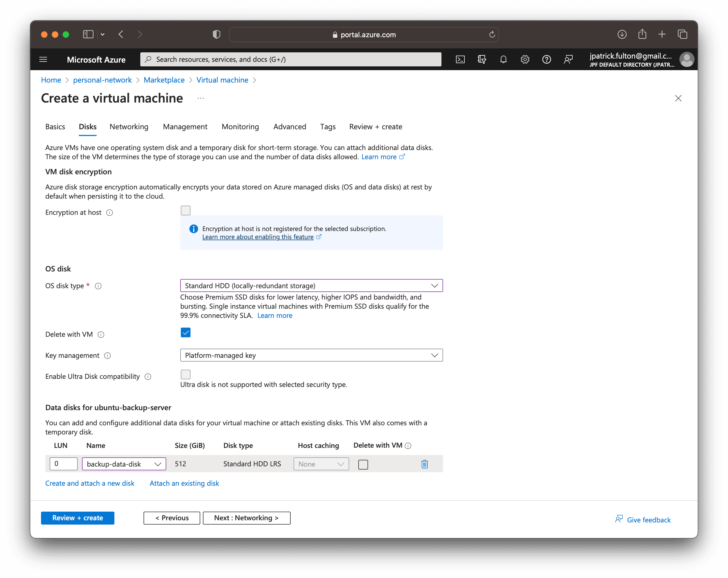Viewport: 728px width, 578px height.
Task: Toggle the Safari sidebar button
Action: pyautogui.click(x=88, y=35)
